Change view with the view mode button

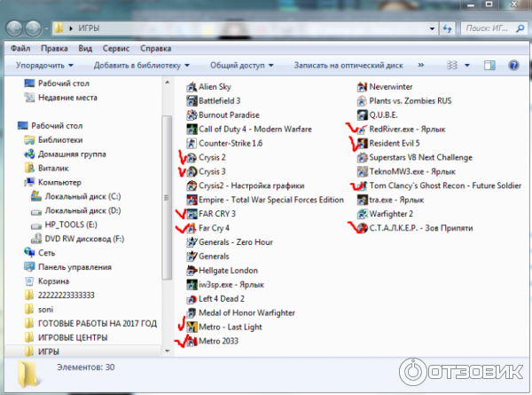click(452, 65)
